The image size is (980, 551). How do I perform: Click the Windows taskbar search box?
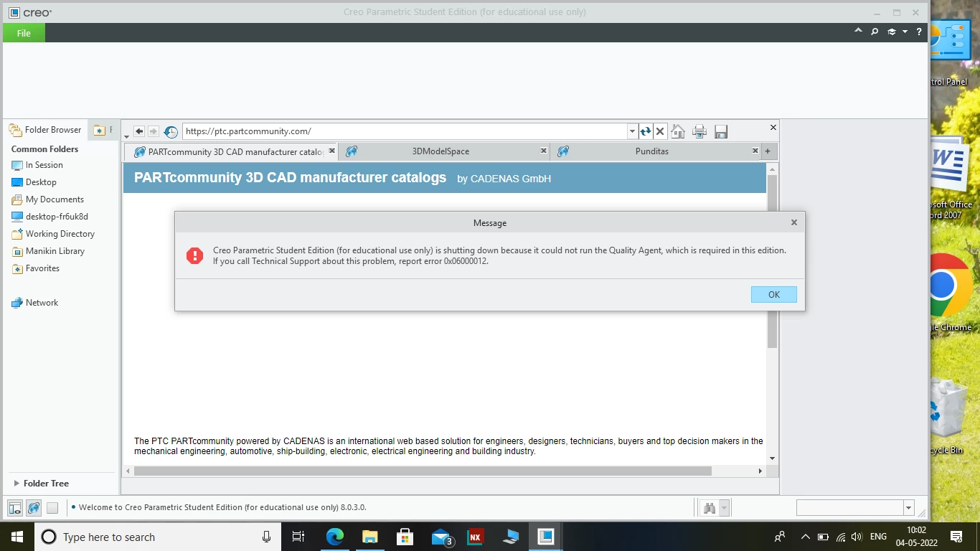pos(157,537)
